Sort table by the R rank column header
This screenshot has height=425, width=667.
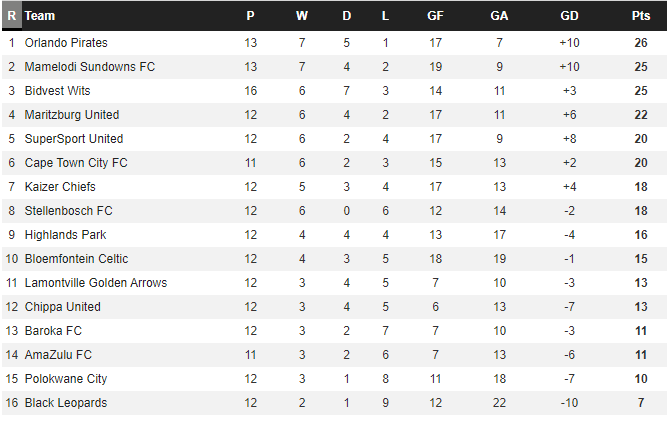point(11,16)
